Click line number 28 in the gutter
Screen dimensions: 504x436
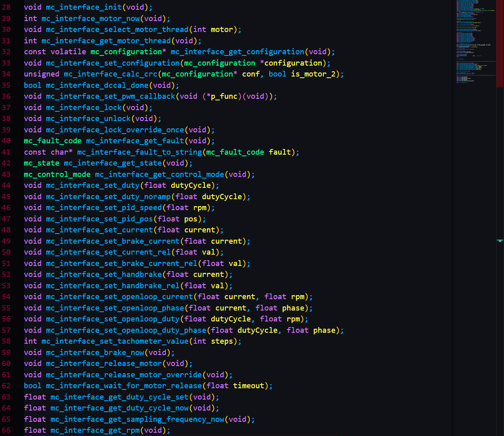point(6,7)
